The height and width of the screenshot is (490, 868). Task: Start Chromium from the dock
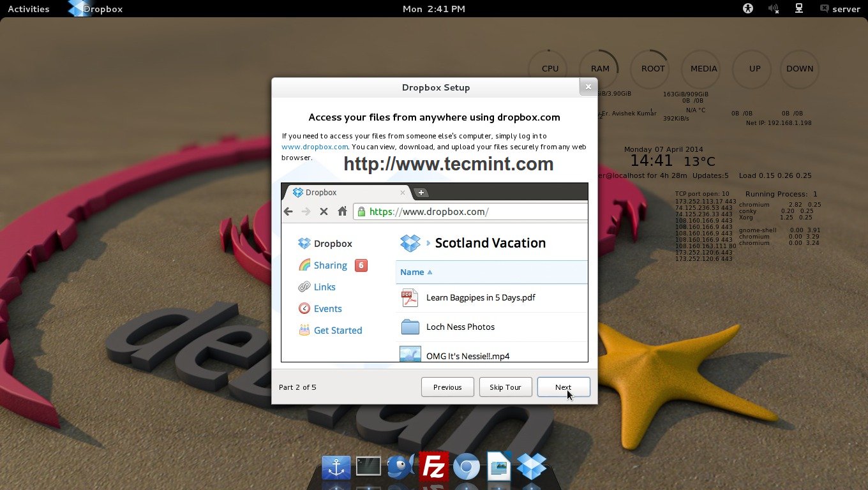tap(467, 467)
